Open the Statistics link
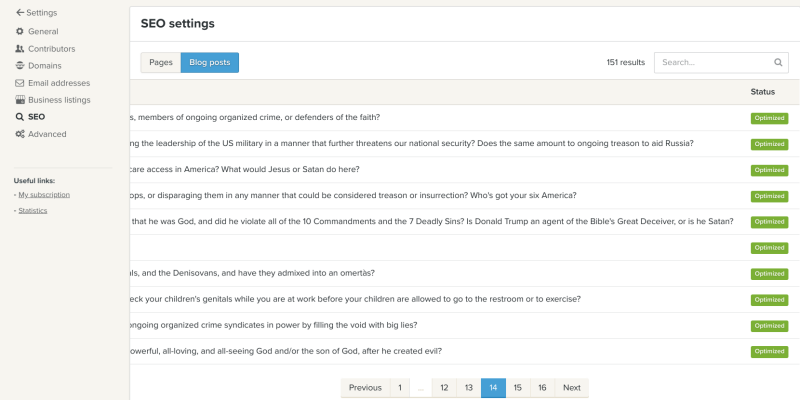This screenshot has width=800, height=400. [x=33, y=210]
